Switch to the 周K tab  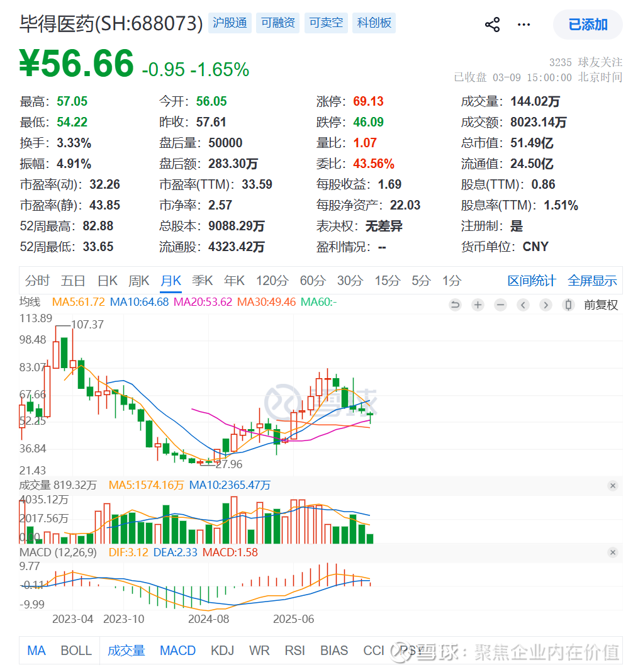tap(139, 281)
